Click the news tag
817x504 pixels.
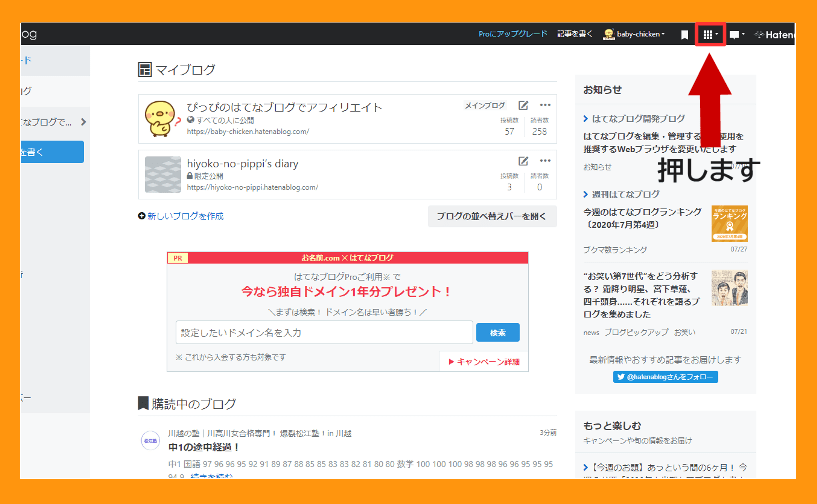[x=591, y=333]
